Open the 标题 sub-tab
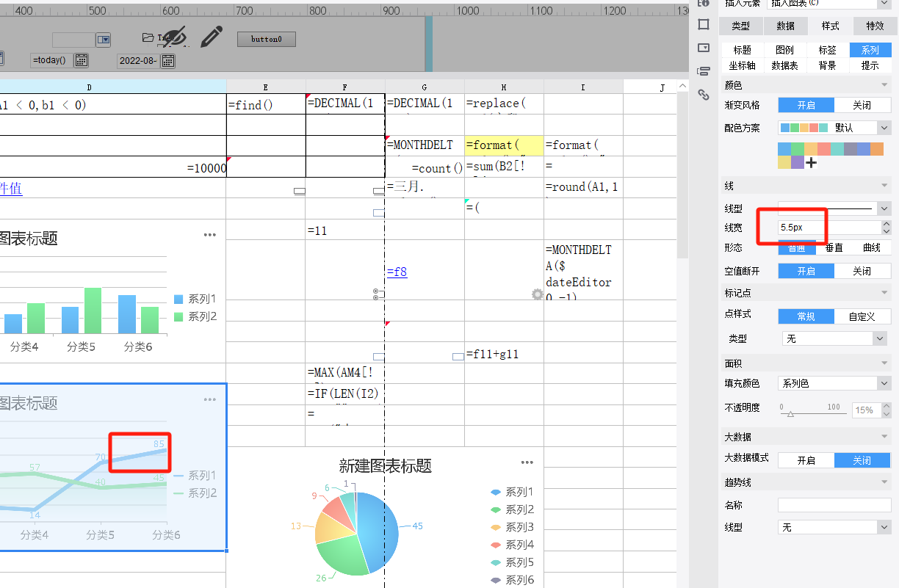Image resolution: width=899 pixels, height=588 pixels. 743,50
